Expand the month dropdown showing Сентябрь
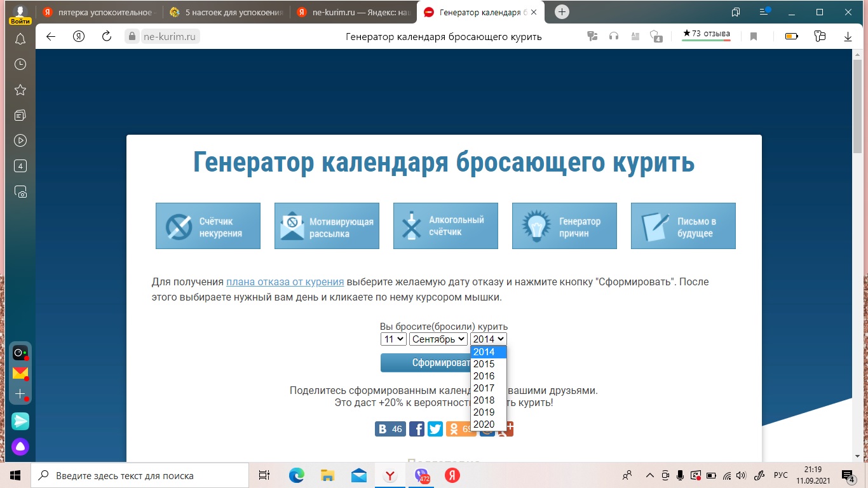Image resolution: width=868 pixels, height=488 pixels. [438, 339]
